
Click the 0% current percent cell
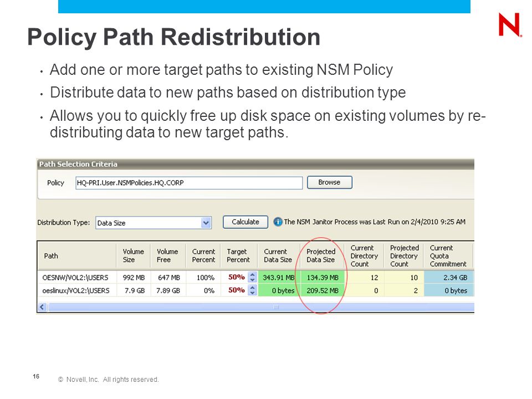click(203, 291)
